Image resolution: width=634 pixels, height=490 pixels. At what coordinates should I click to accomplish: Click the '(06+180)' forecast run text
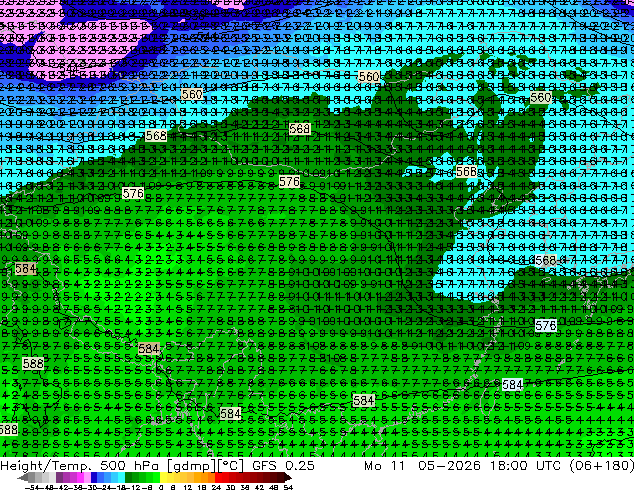(601, 466)
